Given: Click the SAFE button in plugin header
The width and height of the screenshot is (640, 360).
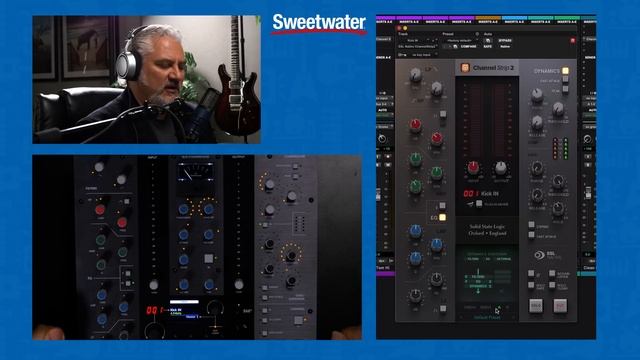Looking at the screenshot, I should (488, 47).
